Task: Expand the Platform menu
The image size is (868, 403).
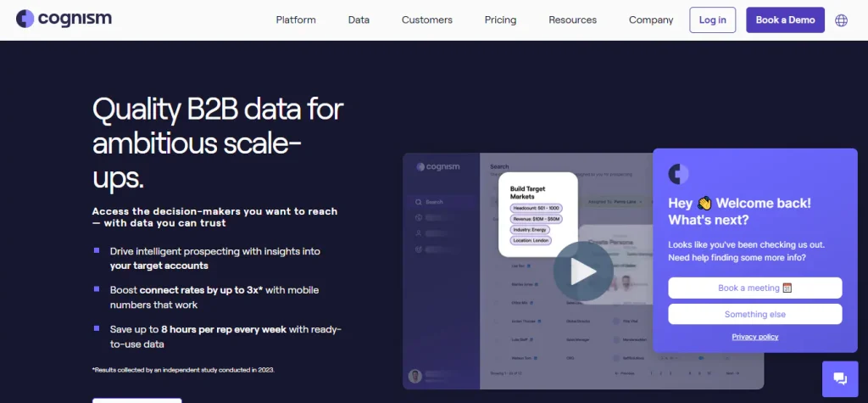Action: tap(296, 20)
